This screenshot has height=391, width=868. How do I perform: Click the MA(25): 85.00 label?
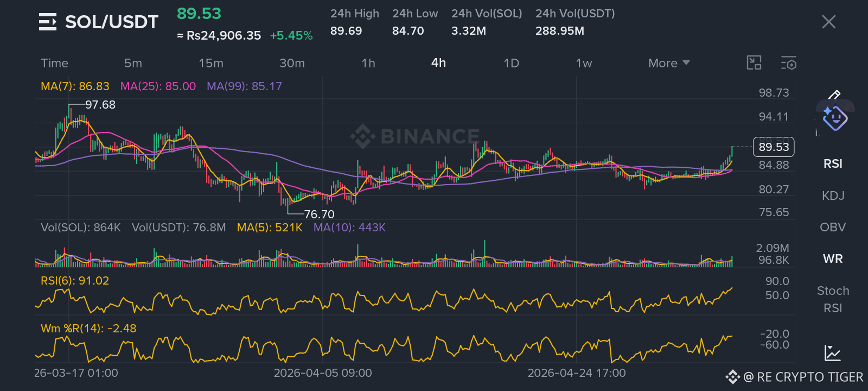pyautogui.click(x=158, y=86)
